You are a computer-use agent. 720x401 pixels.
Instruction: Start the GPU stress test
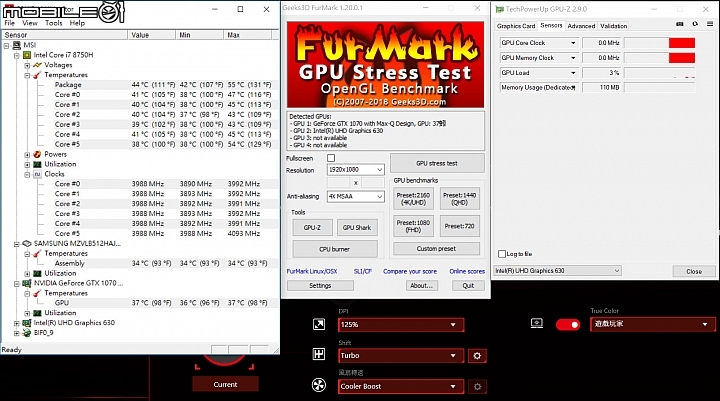(x=437, y=163)
